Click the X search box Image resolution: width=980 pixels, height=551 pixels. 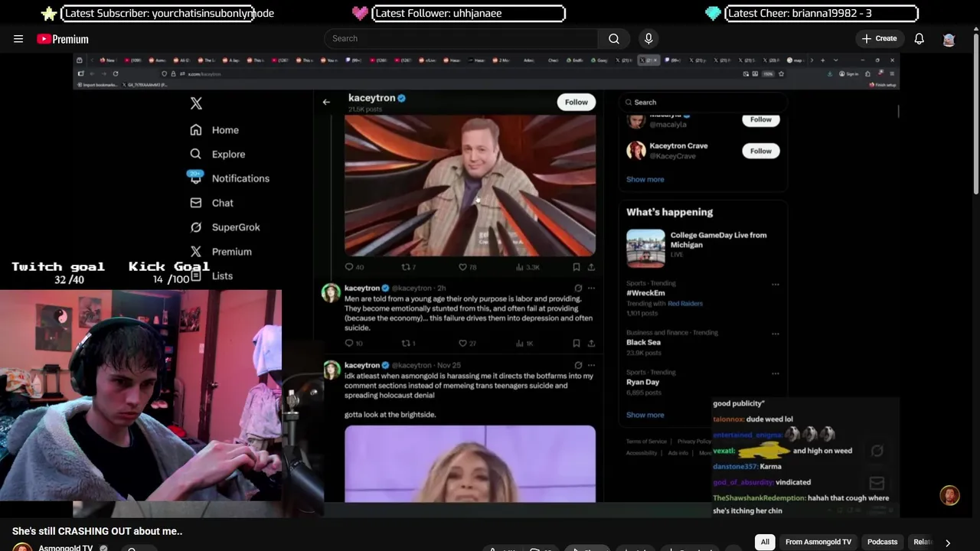pos(703,102)
